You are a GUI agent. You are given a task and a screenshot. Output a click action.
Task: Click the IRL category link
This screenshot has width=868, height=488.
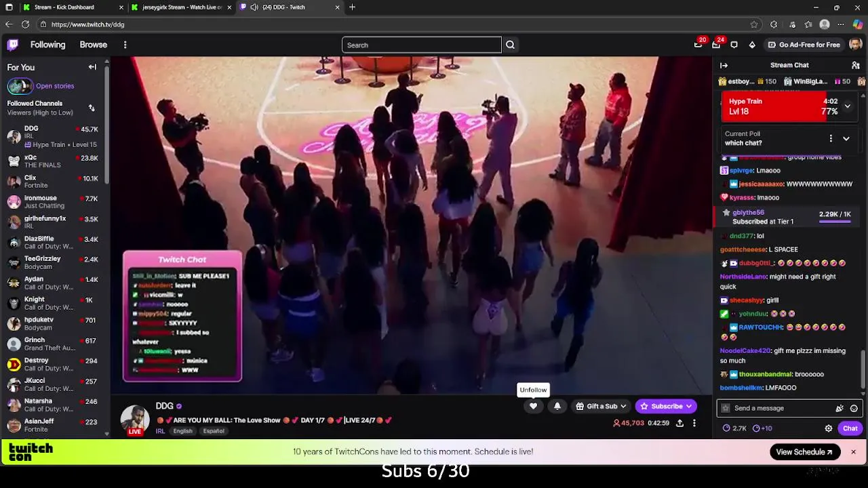point(160,431)
